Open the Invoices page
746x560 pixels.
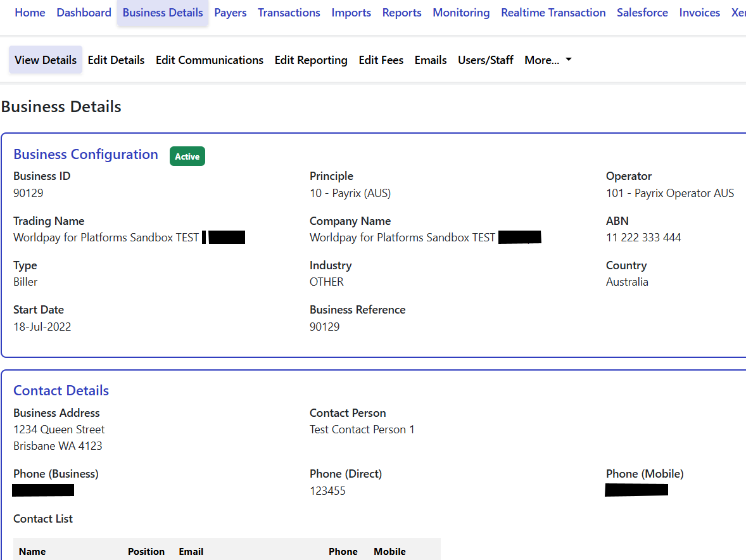point(699,13)
